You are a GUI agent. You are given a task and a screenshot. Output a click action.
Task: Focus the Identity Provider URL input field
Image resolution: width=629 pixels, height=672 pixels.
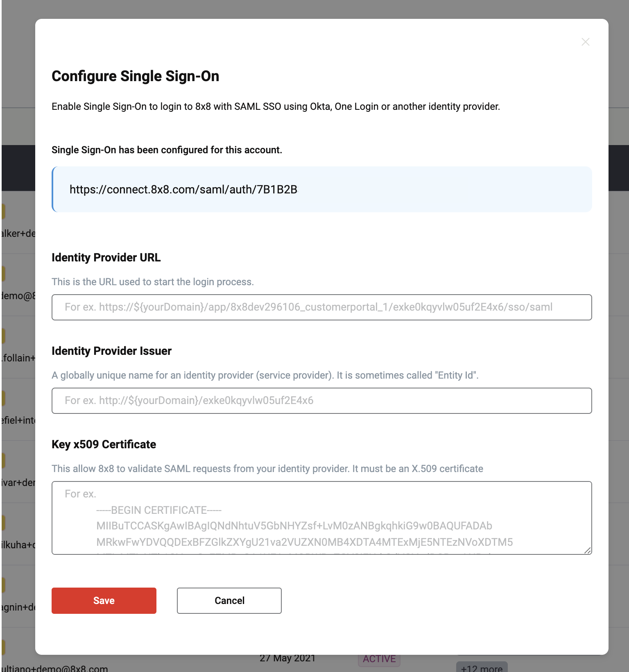[321, 307]
